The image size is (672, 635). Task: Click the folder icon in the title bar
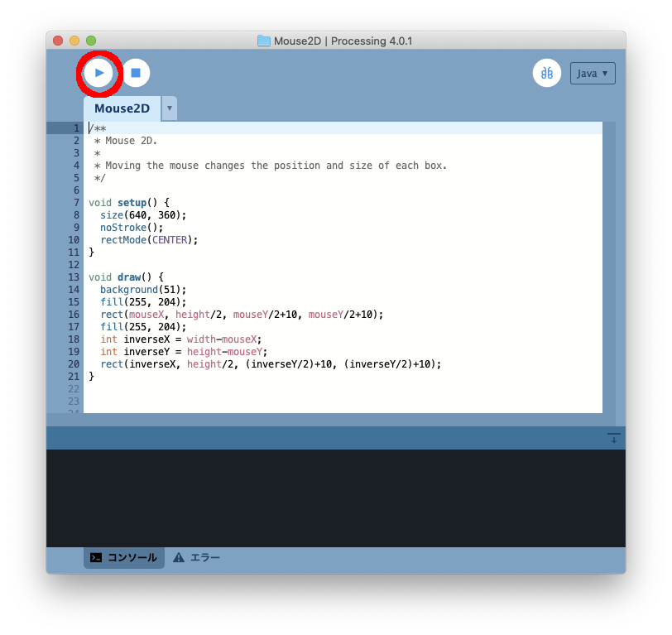[263, 41]
